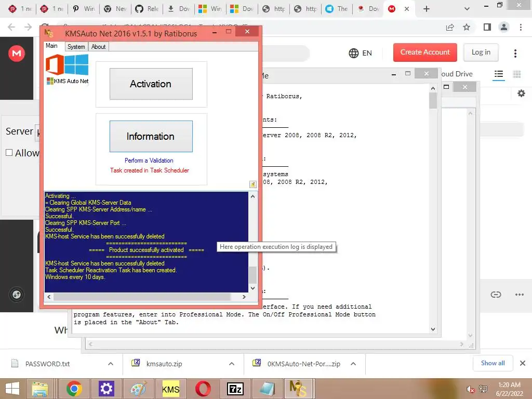Open the Windows Start button

click(12, 389)
